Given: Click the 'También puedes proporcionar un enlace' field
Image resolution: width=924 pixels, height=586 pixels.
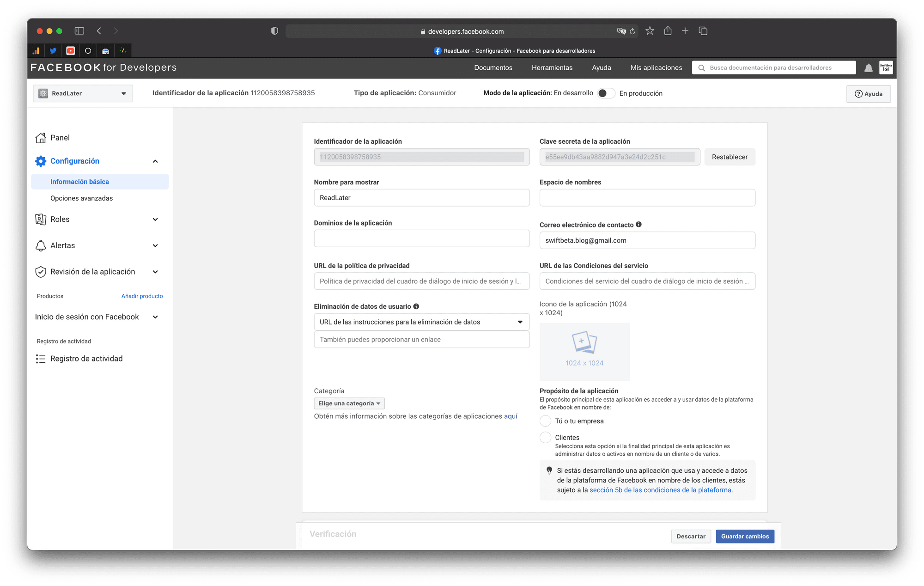Looking at the screenshot, I should coord(422,340).
